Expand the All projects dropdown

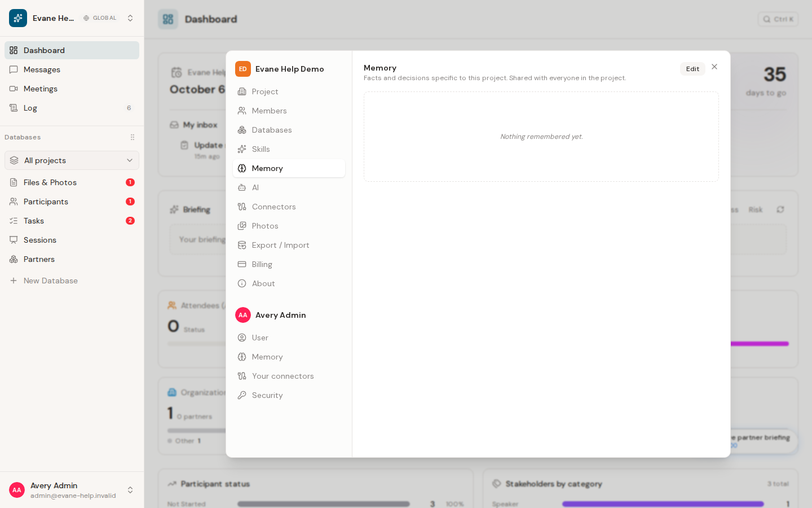coord(72,160)
